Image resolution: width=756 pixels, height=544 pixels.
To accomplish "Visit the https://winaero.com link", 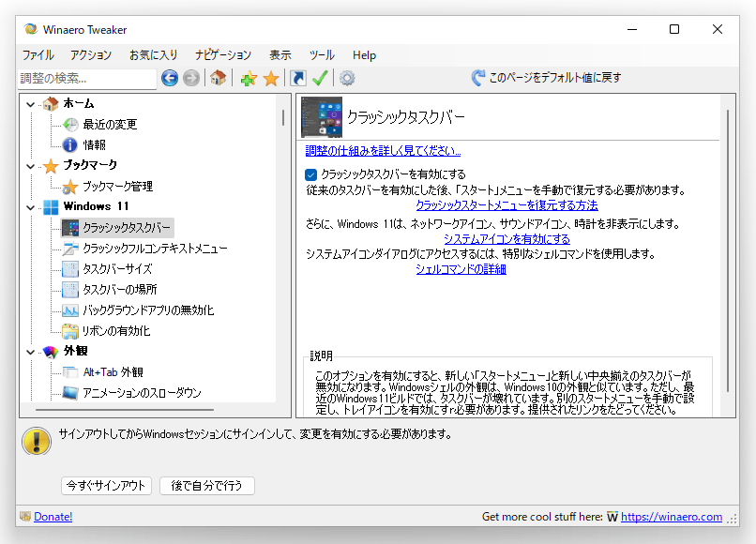I will point(672,517).
